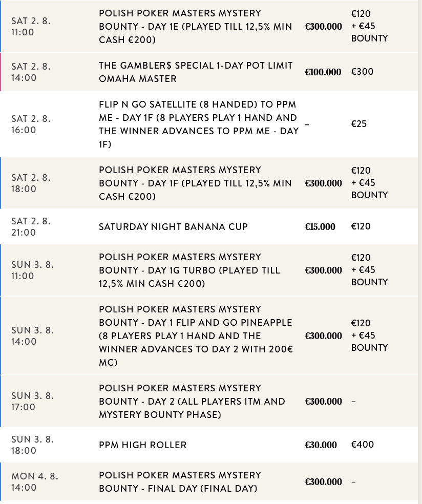Image resolution: width=422 pixels, height=504 pixels.
Task: Select the Gambler$ Special Pot Limit Omaha Master event
Action: click(x=196, y=72)
